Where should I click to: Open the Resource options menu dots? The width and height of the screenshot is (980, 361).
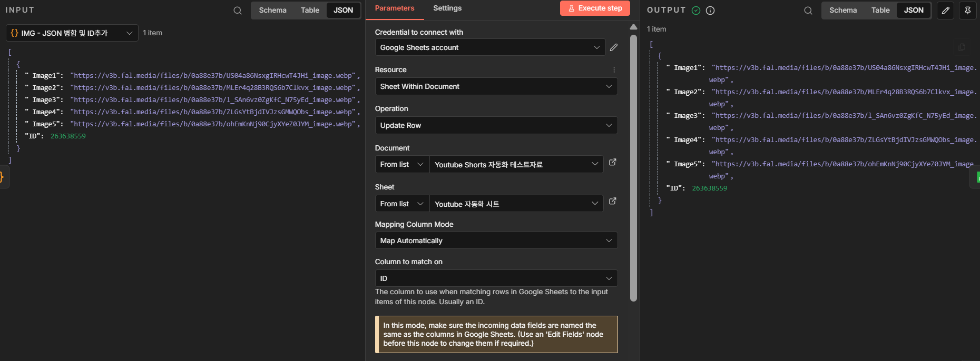tap(614, 70)
